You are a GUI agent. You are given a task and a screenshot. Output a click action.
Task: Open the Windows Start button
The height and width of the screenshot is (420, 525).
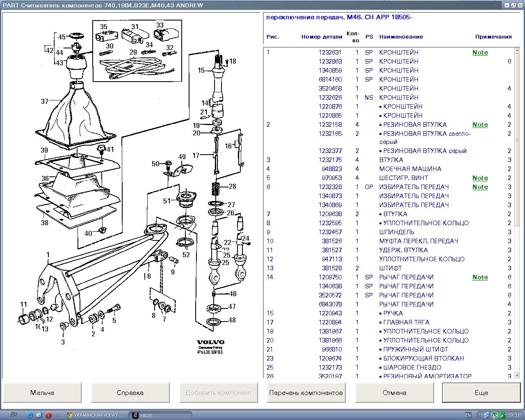tap(13, 415)
